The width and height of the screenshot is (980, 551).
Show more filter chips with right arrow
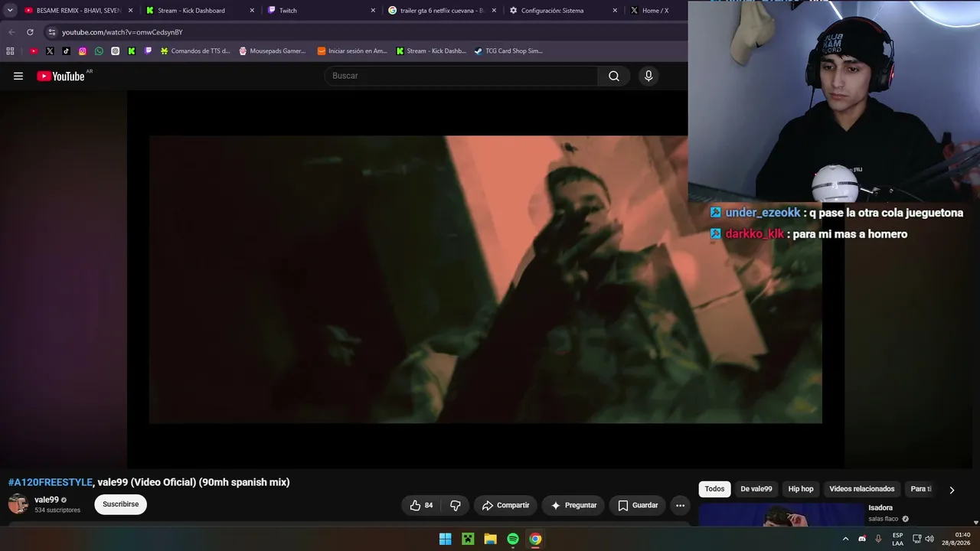(952, 490)
